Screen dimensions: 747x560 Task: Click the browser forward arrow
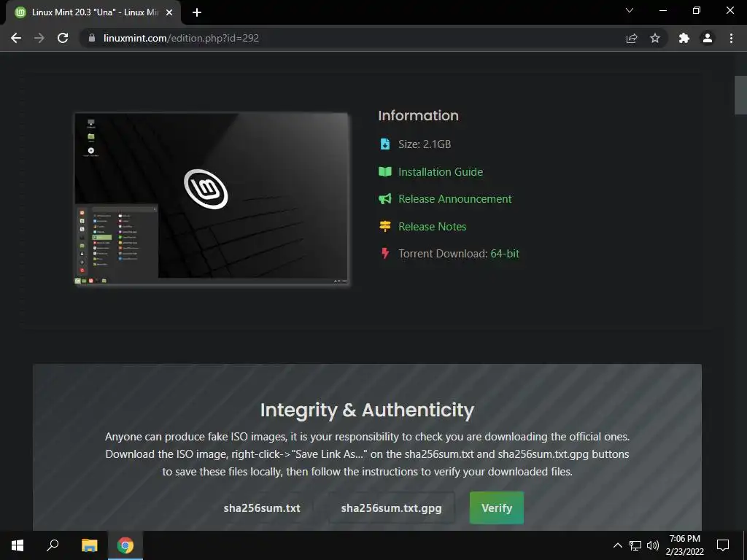pyautogui.click(x=39, y=38)
